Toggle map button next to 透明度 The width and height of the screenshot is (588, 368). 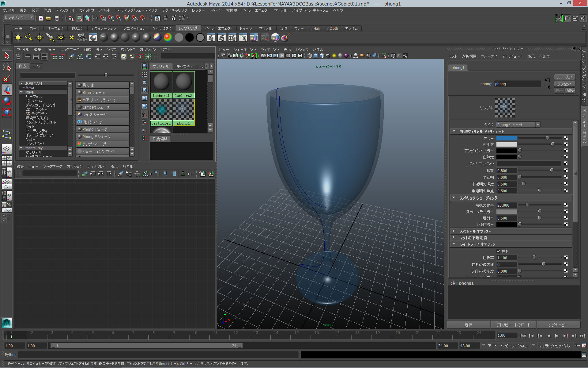tap(566, 144)
